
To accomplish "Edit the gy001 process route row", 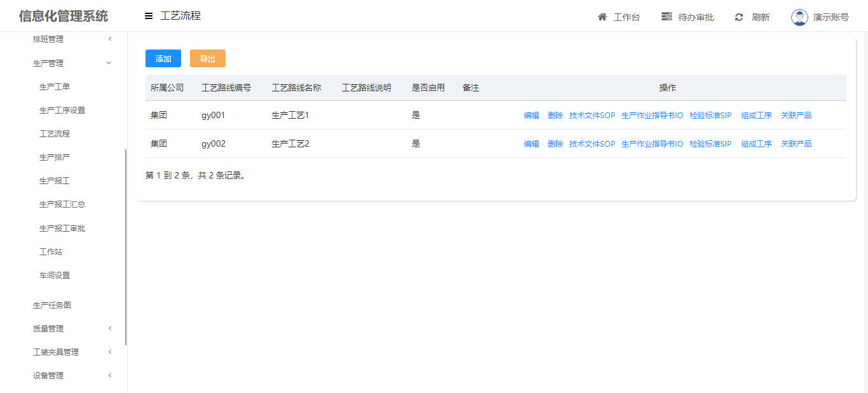I will (531, 116).
